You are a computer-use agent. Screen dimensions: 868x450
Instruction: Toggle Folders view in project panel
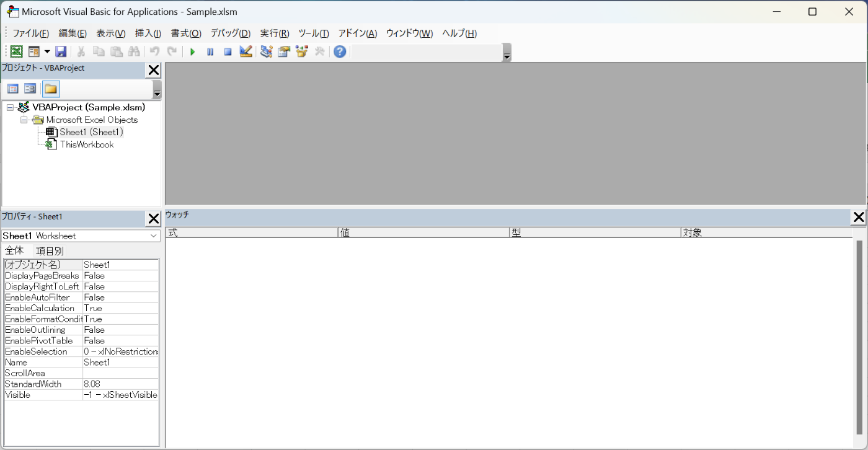[x=51, y=89]
